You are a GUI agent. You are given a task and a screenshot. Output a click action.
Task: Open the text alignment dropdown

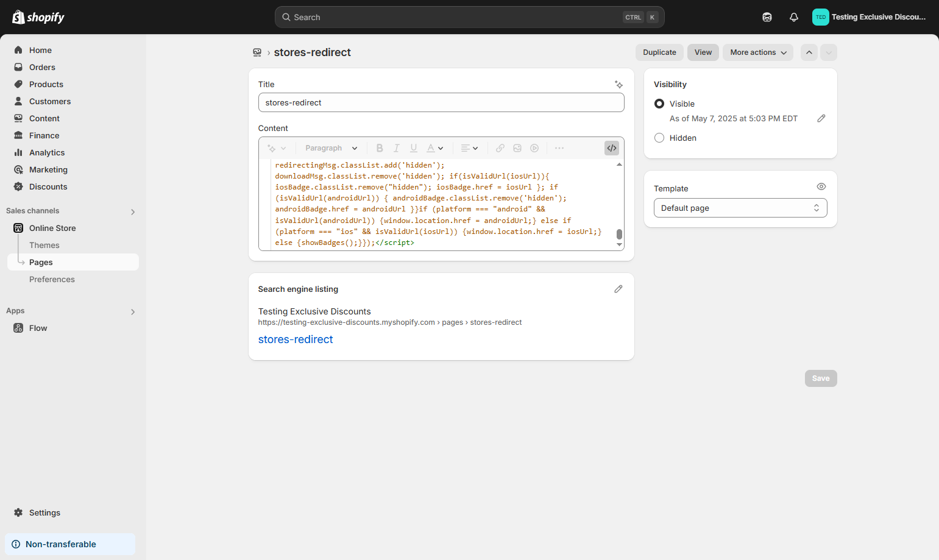click(469, 148)
